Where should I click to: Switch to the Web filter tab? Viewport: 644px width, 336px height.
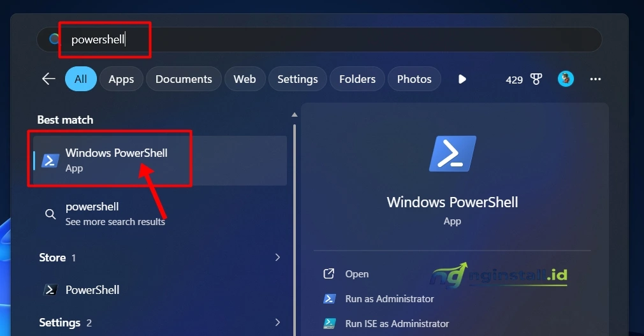[245, 79]
